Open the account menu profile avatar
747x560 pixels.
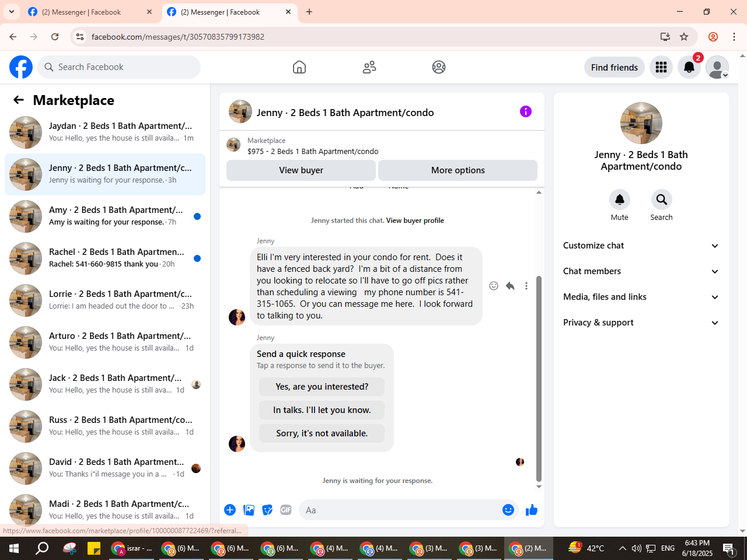click(x=717, y=68)
